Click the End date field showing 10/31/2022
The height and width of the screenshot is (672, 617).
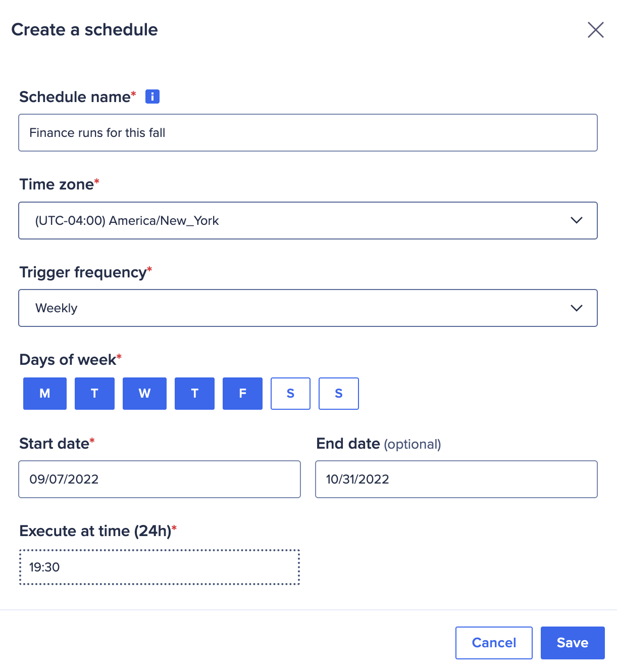point(456,479)
